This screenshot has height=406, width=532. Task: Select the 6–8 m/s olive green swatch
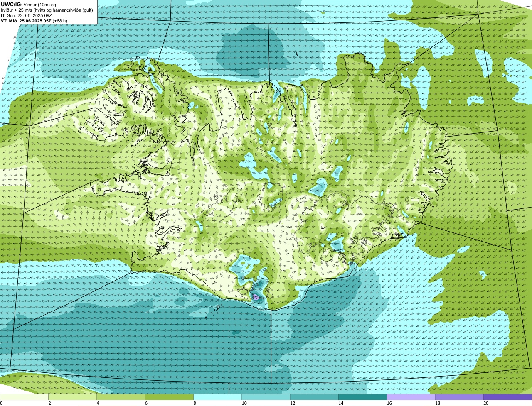click(x=170, y=397)
